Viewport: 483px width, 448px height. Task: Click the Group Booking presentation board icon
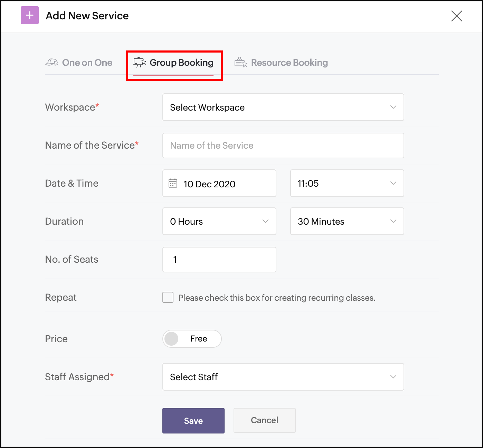click(x=140, y=63)
